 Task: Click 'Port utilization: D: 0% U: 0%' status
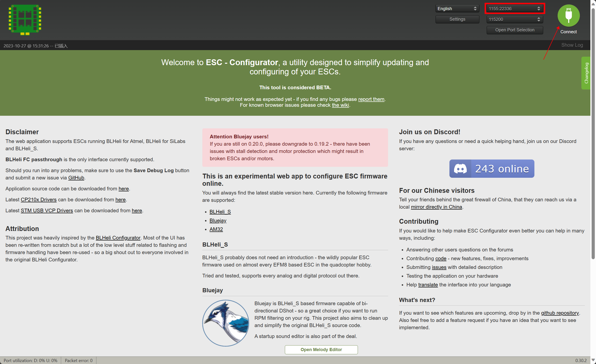pos(30,360)
